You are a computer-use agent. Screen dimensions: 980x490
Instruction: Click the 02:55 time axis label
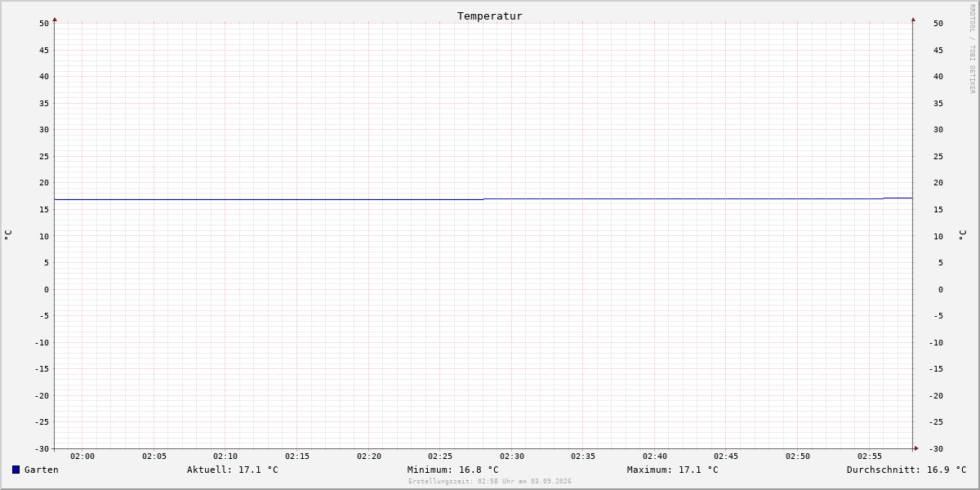pos(870,457)
